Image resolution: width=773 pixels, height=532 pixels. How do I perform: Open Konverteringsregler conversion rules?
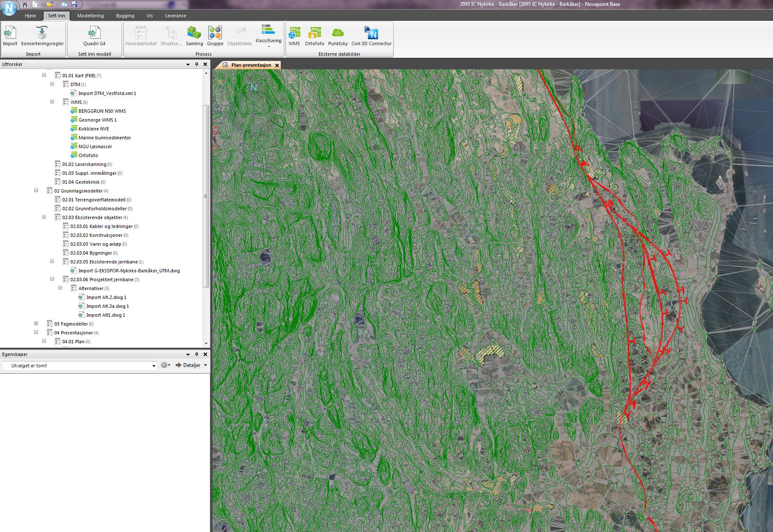[x=42, y=36]
